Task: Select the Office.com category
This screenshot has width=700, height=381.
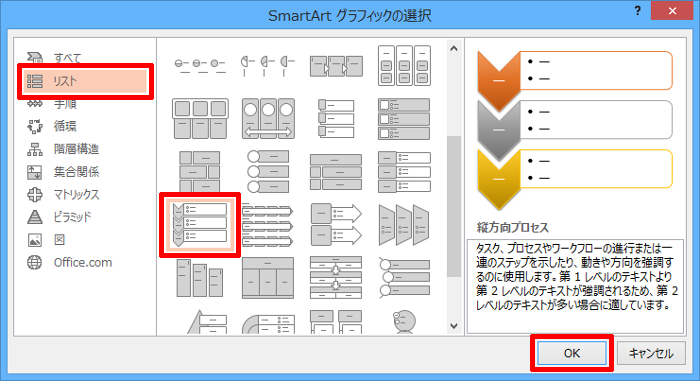Action: click(x=69, y=263)
